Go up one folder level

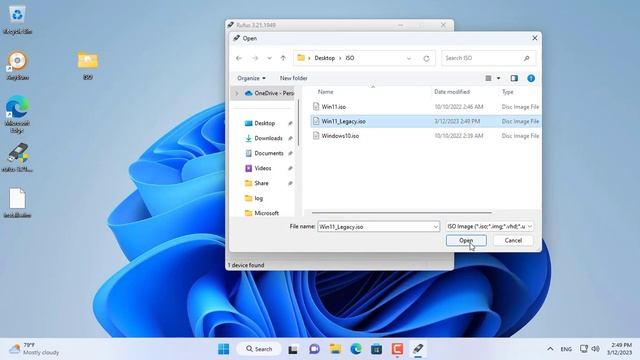click(283, 58)
